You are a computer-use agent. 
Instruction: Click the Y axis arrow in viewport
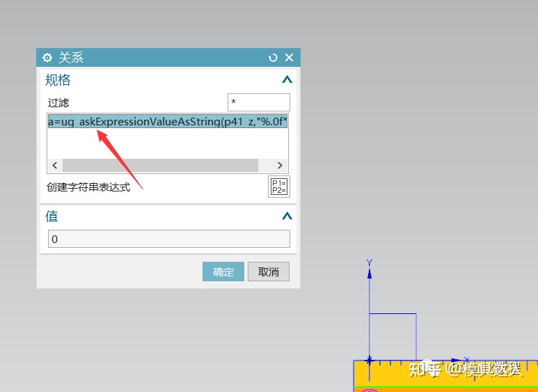370,273
